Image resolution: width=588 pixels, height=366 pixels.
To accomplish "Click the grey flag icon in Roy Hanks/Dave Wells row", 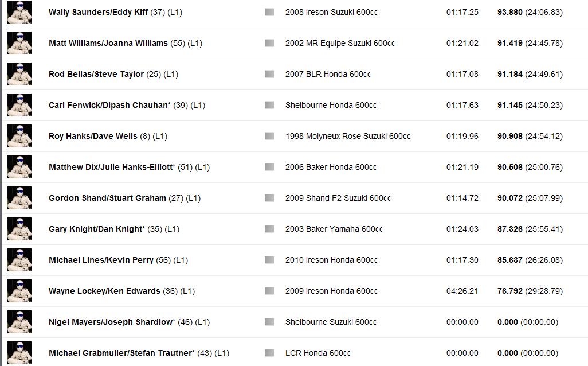I will pyautogui.click(x=269, y=136).
